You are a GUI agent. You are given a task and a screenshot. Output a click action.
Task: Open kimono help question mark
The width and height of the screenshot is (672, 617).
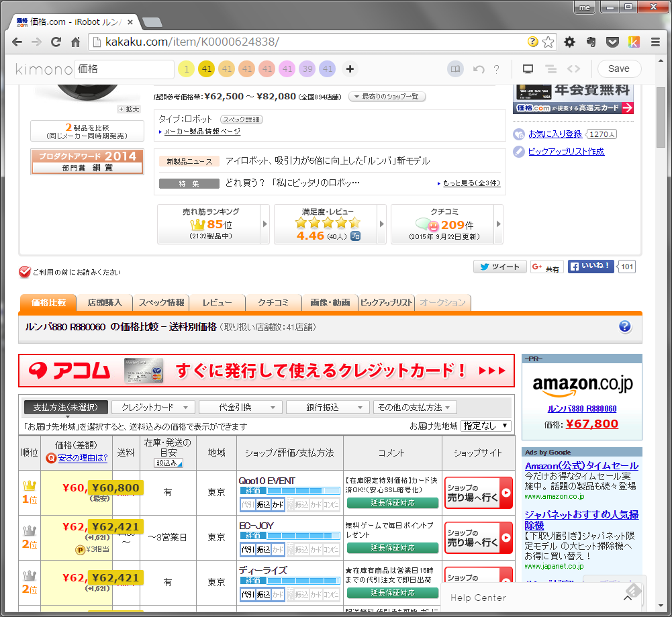[x=496, y=69]
